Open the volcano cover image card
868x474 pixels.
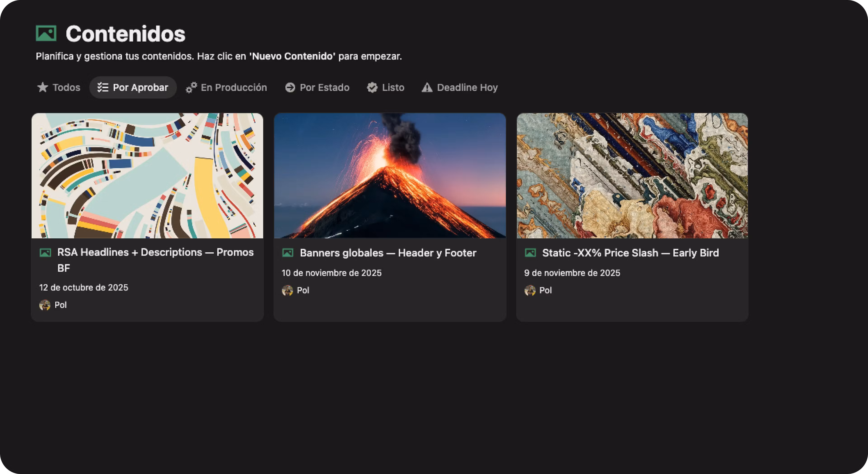[390, 175]
